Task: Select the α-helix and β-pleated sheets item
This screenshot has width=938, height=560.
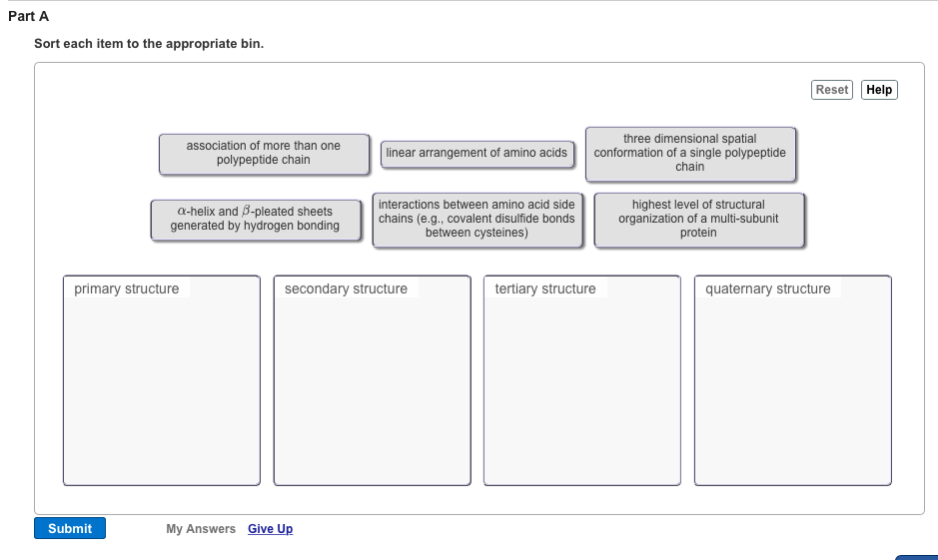Action: click(255, 220)
